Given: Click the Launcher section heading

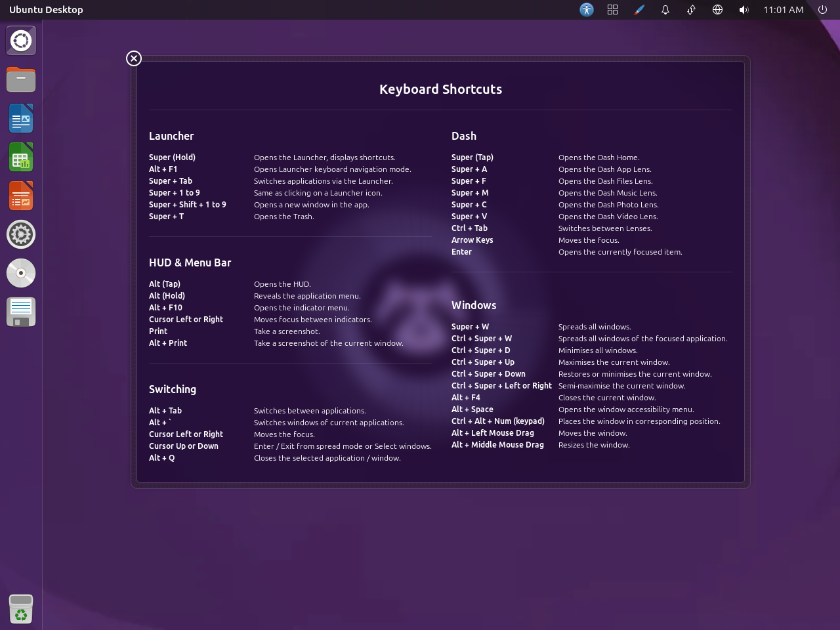Looking at the screenshot, I should [x=171, y=136].
